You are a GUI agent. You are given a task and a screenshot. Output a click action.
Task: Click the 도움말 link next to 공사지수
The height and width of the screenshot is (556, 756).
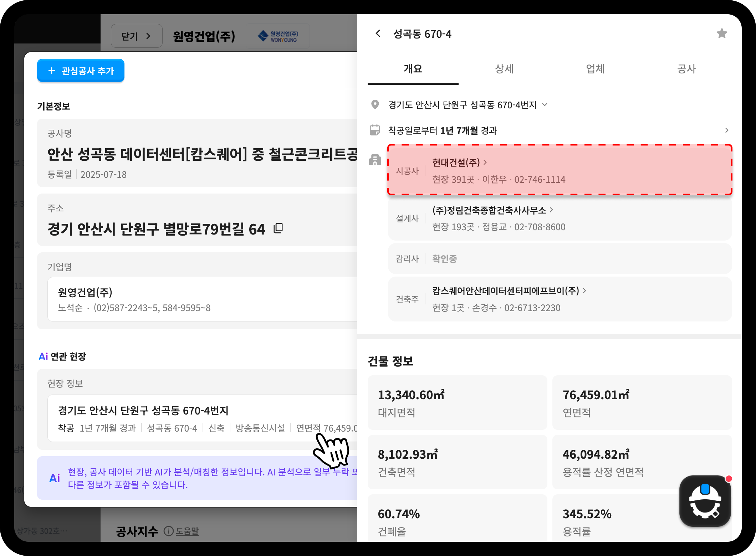(x=187, y=531)
